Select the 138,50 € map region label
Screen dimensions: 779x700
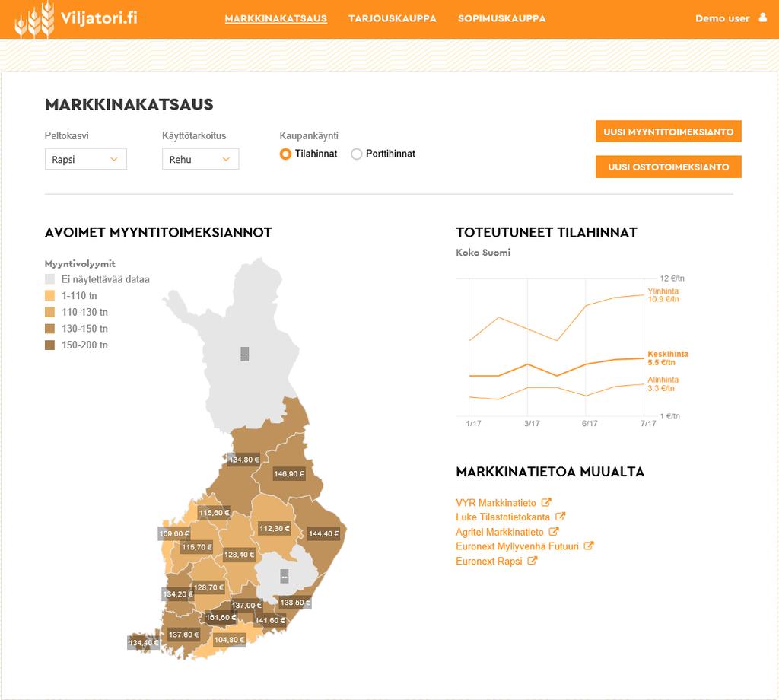point(295,602)
